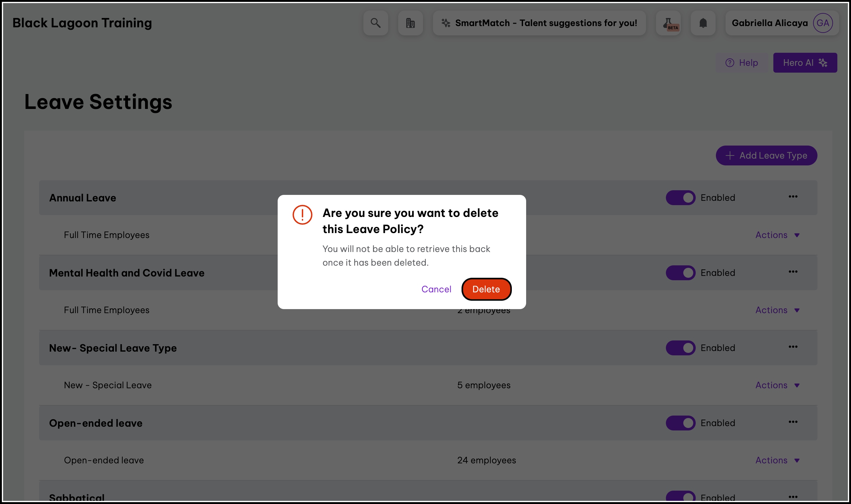Open Gabriella Alicaya profile menu

(770, 23)
